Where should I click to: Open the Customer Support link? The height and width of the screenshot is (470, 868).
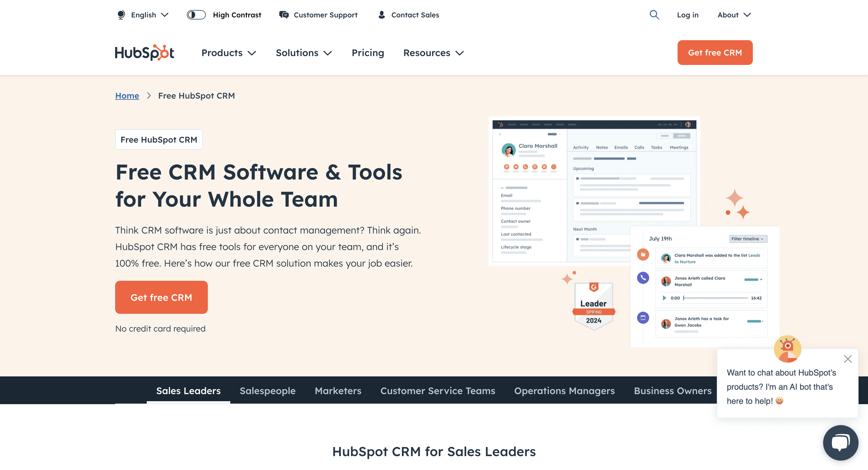click(x=325, y=15)
